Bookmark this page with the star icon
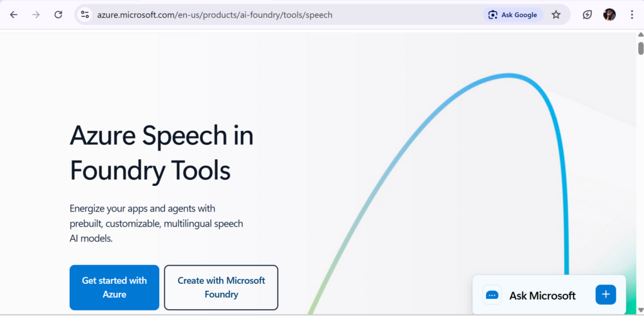This screenshot has width=644, height=316. click(556, 15)
